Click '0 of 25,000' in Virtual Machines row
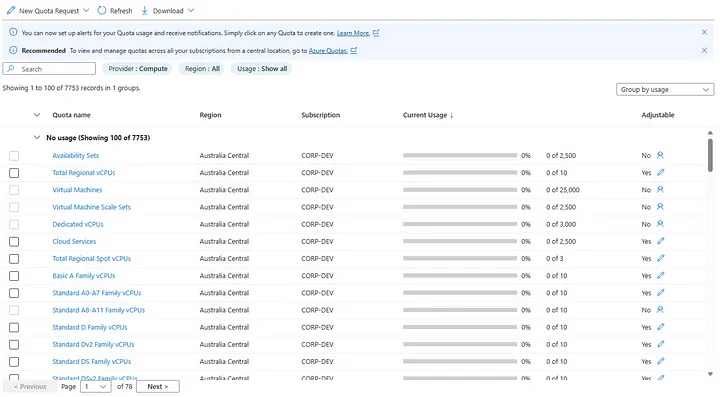 (562, 190)
